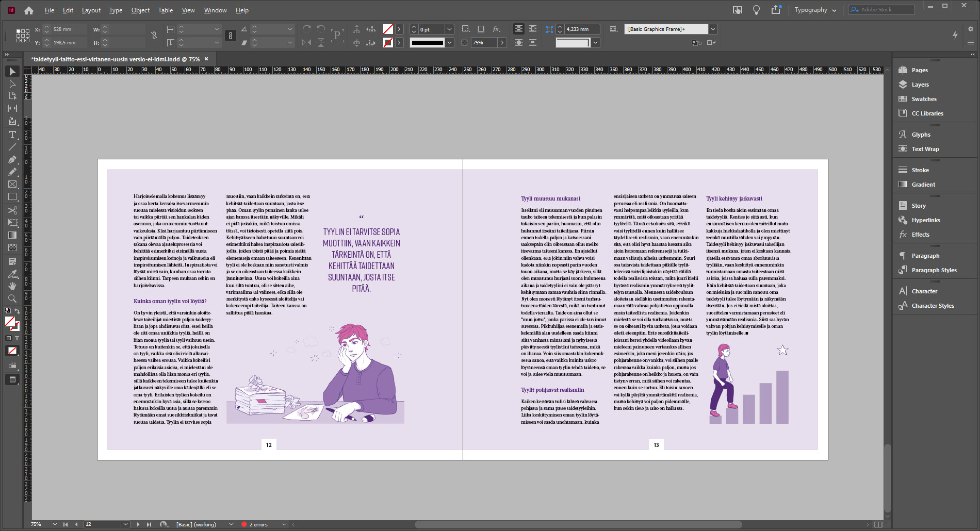The height and width of the screenshot is (531, 980).
Task: Select the Line tool
Action: [x=12, y=147]
